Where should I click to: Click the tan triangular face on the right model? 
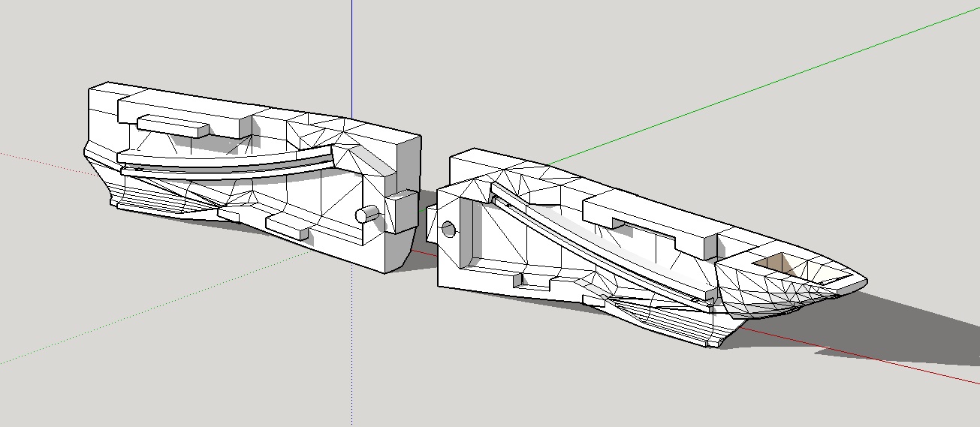pyautogui.click(x=776, y=263)
